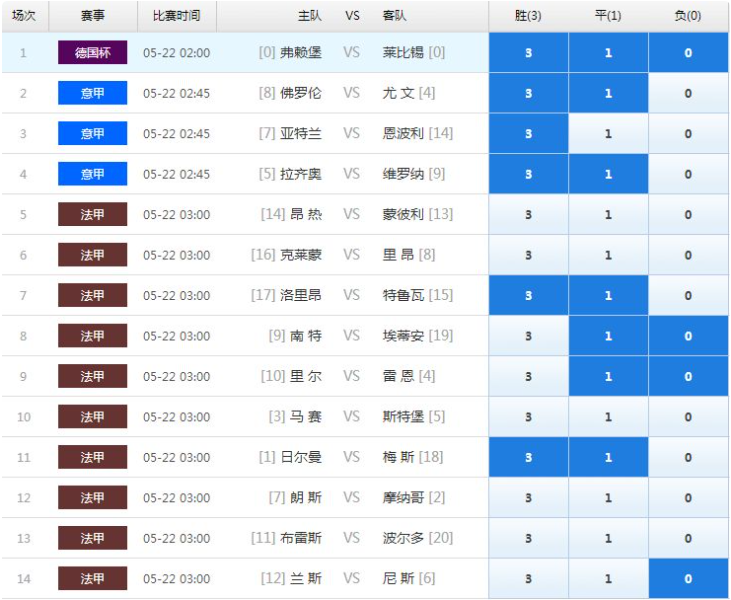
Task: Toggle draw (1) for 弗赖堡 vs 莱比锡
Action: tap(608, 53)
